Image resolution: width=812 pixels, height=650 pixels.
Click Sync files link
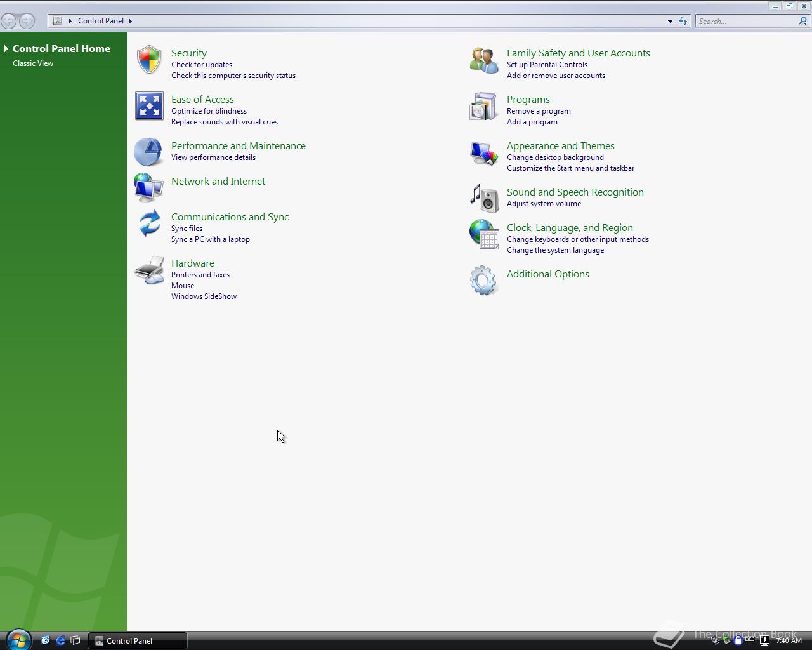pyautogui.click(x=187, y=229)
